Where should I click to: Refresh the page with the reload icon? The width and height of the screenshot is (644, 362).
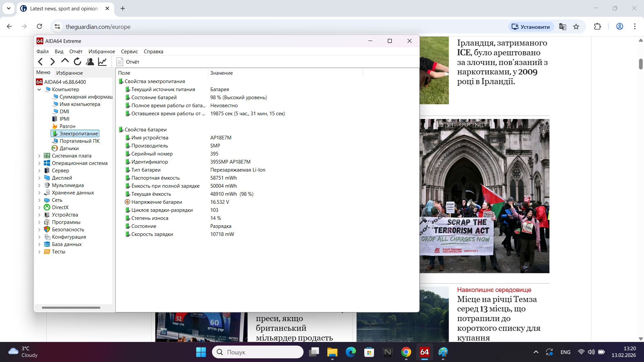(77, 61)
